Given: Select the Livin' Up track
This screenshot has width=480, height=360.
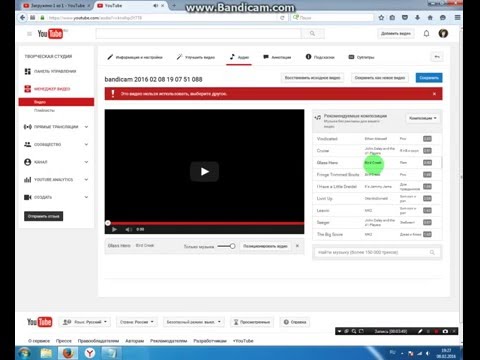Looking at the screenshot, I should pos(377,199).
